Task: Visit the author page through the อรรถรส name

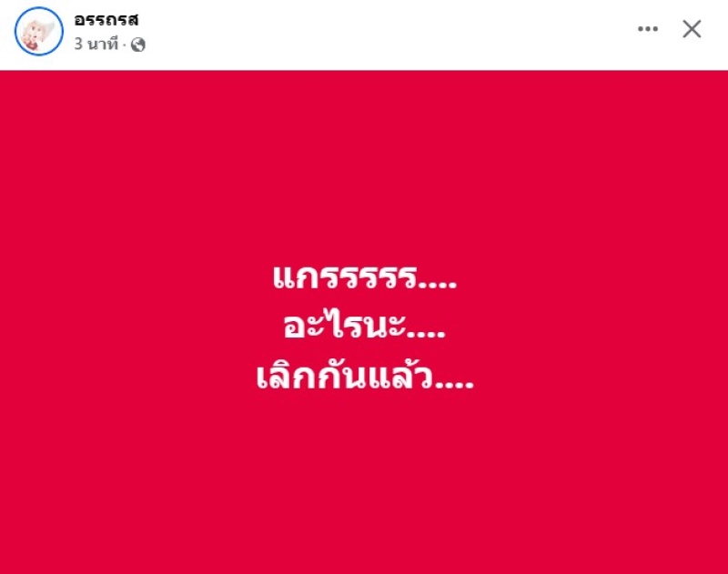Action: (106, 19)
